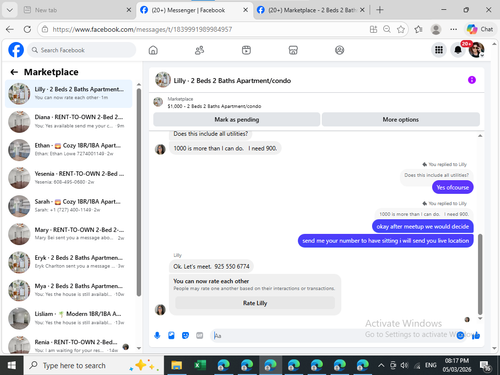Screen dimensions: 500x375
Task: Focus the Aa message input field
Action: pos(333,336)
